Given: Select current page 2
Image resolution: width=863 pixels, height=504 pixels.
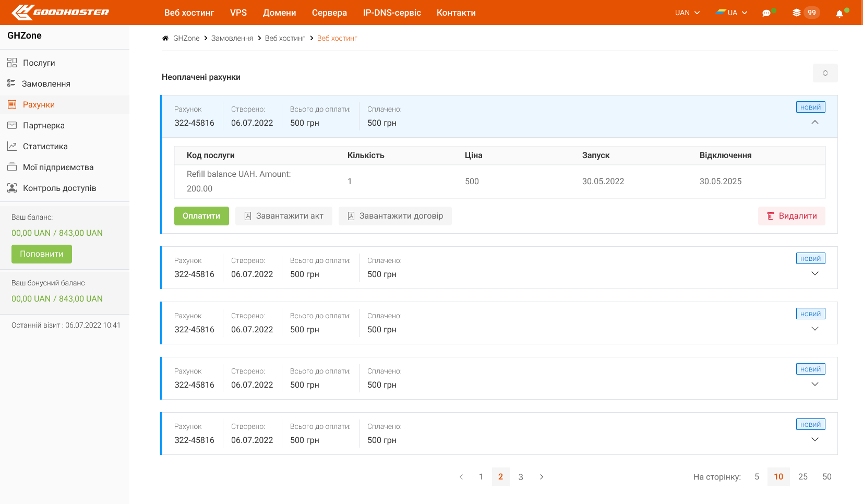Looking at the screenshot, I should point(501,477).
